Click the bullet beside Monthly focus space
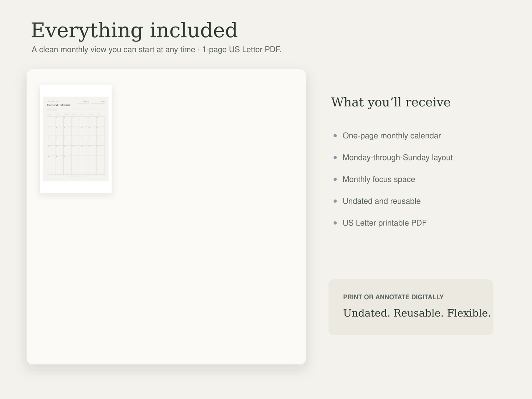Screen dimensions: 532x399 [x=335, y=179]
